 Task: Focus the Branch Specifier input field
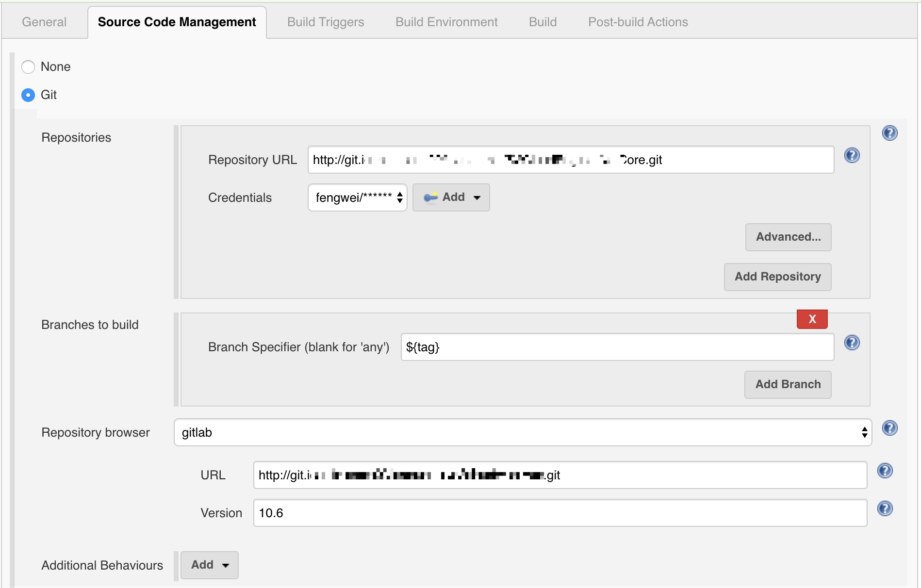[x=617, y=347]
